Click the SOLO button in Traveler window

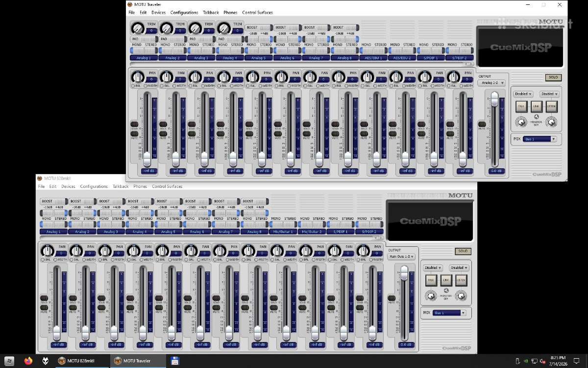553,78
